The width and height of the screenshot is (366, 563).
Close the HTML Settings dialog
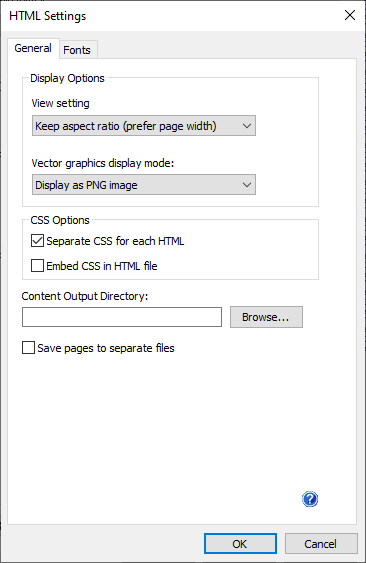coord(349,15)
